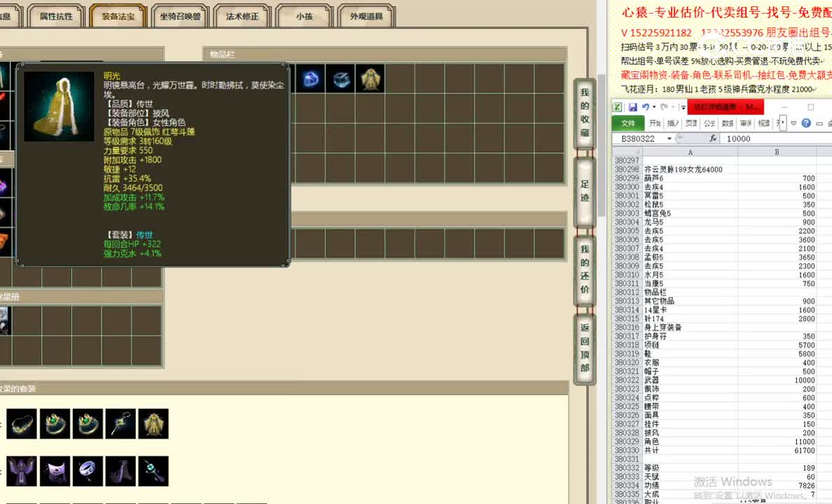Click the fx insert function icon
The width and height of the screenshot is (832, 504).
point(713,139)
